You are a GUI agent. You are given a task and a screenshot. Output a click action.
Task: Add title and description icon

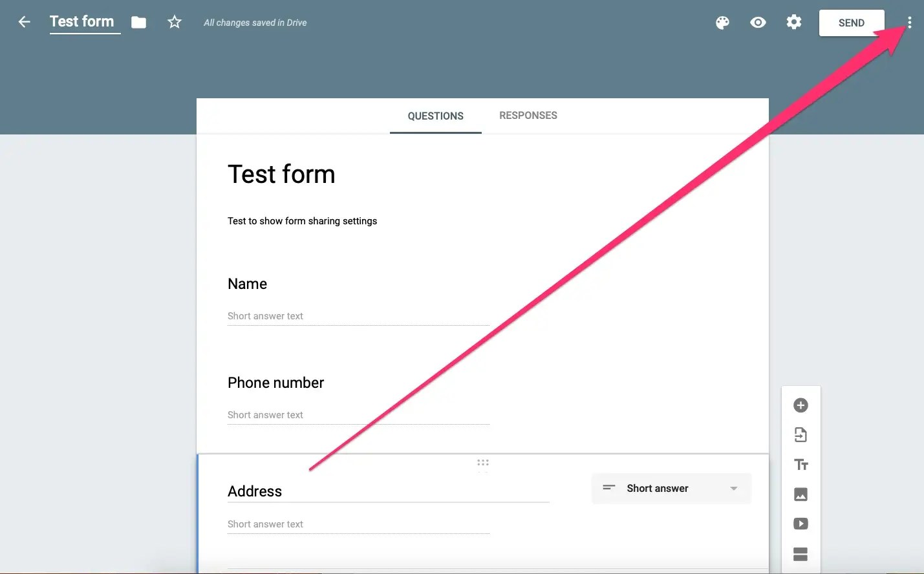point(801,465)
